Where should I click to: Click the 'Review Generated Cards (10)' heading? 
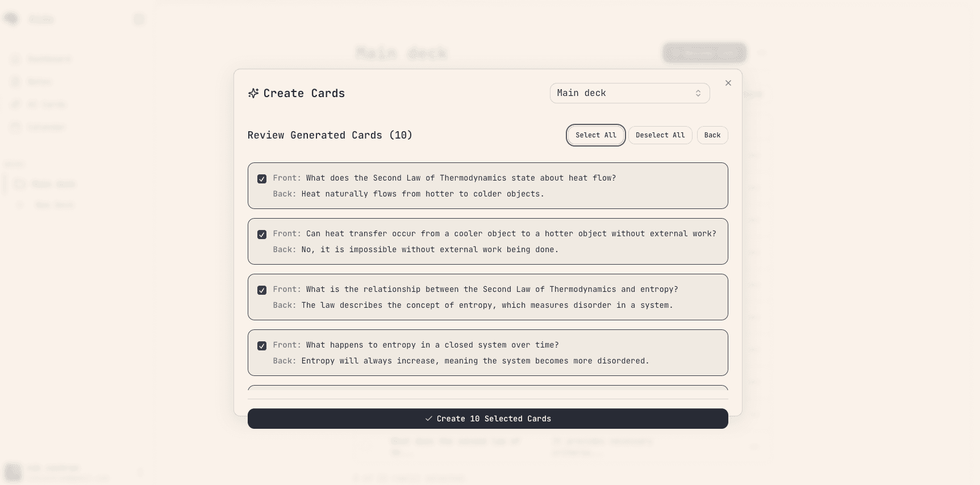tap(330, 135)
